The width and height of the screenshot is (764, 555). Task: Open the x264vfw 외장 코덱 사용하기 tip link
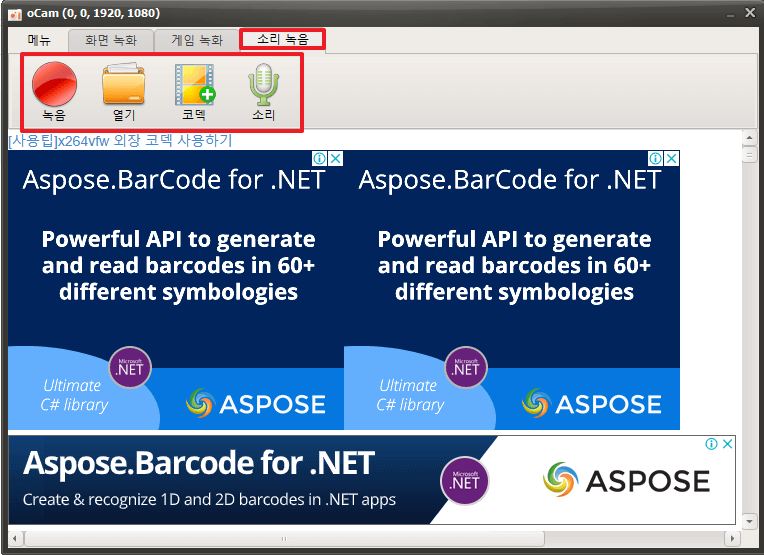(x=120, y=140)
